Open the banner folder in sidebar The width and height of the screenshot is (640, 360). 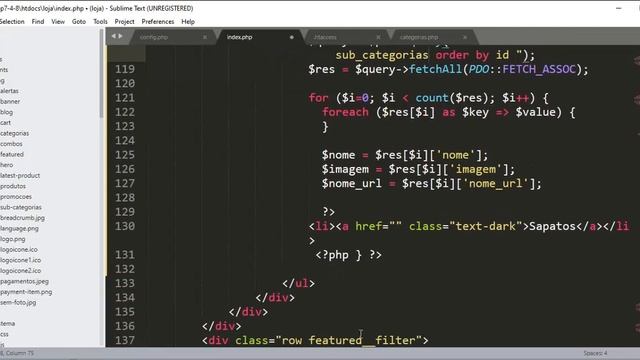coord(10,101)
